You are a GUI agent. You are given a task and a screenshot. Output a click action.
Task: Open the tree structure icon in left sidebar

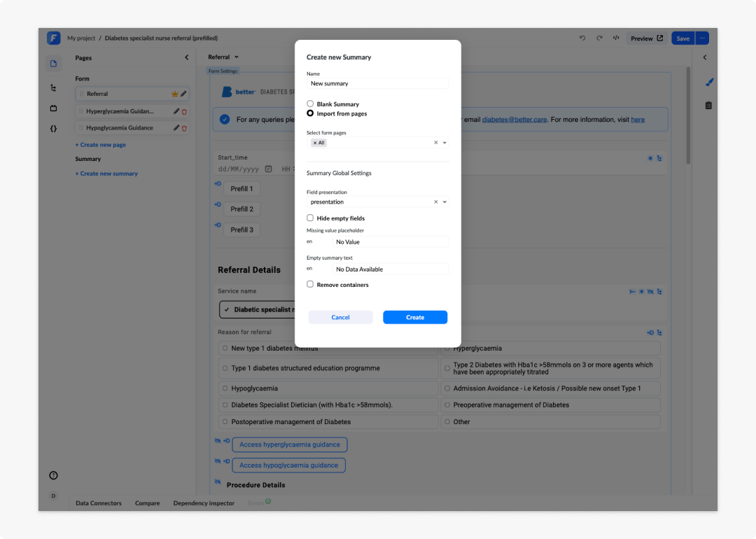coord(53,87)
